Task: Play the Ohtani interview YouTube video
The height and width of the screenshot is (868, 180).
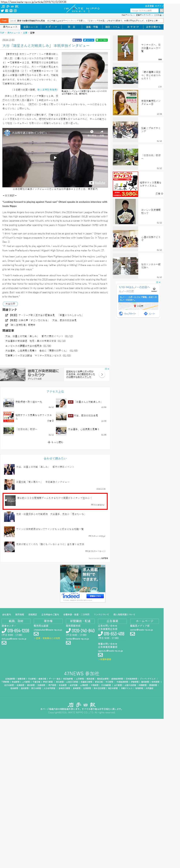Action: tap(55, 157)
